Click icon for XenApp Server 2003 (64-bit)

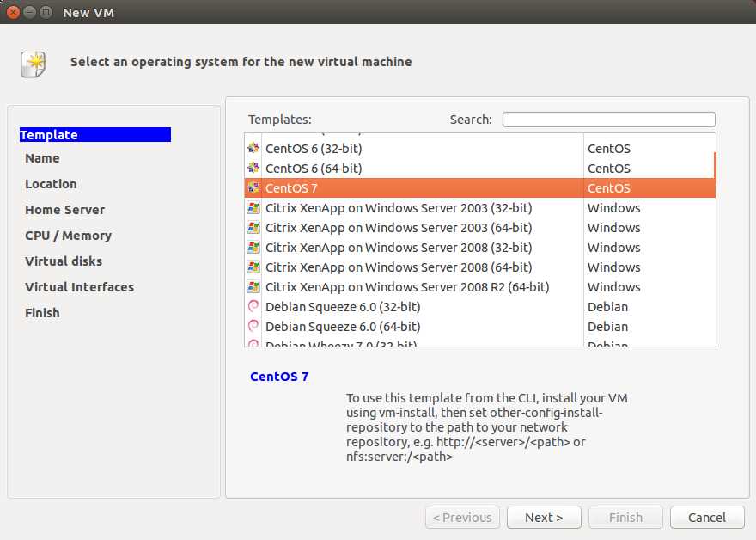253,227
